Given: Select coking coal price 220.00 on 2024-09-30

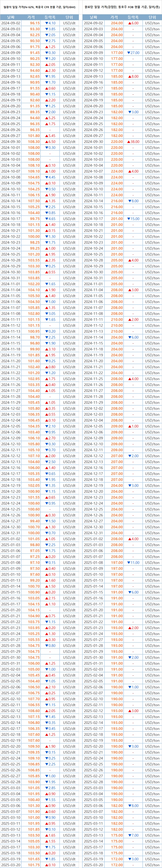Looking at the screenshot, I should 117,142.
